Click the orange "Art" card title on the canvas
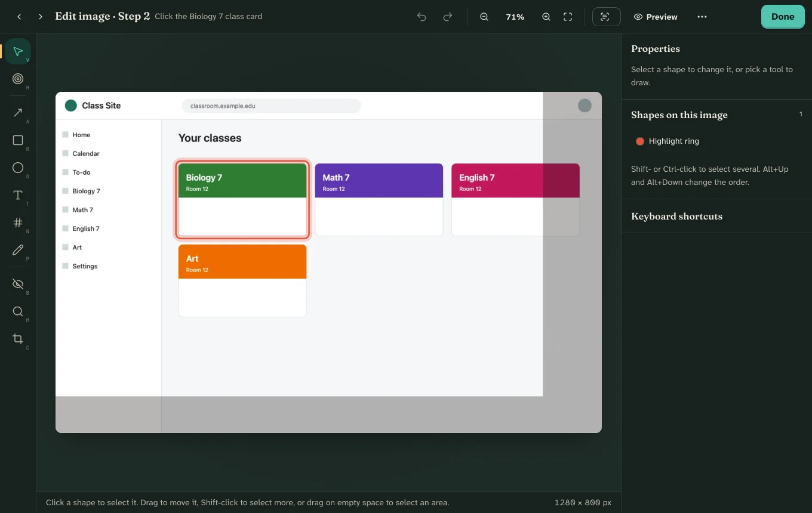Screen dimensions: 812x513 click(192, 258)
